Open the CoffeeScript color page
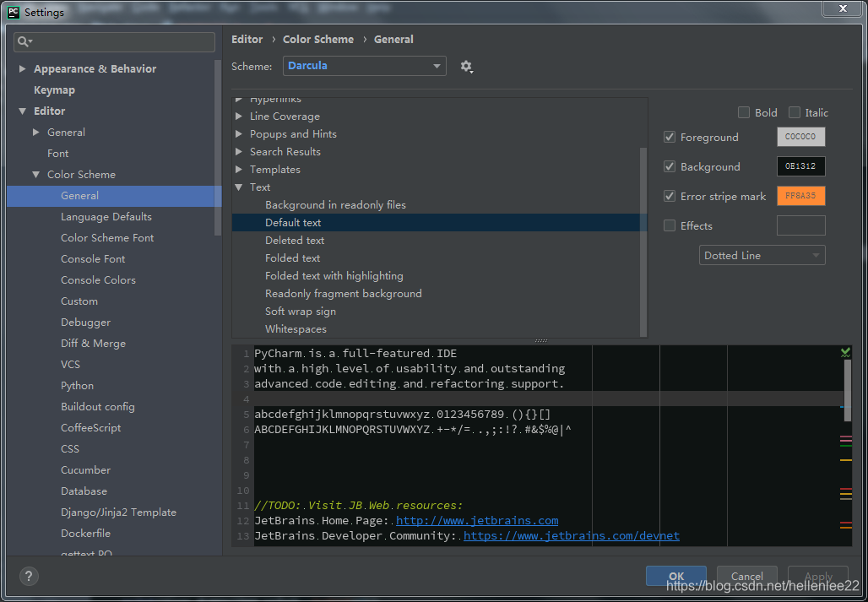868x602 pixels. point(91,428)
